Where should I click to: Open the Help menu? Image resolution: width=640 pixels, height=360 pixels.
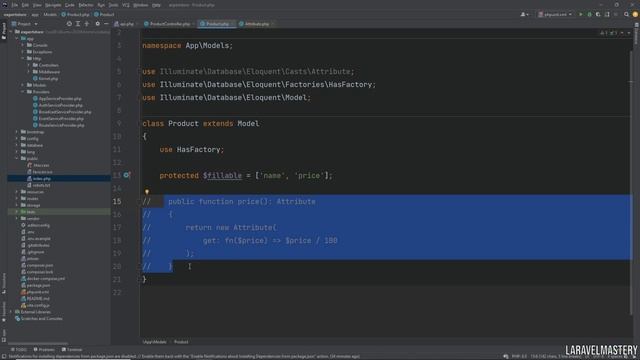156,5
